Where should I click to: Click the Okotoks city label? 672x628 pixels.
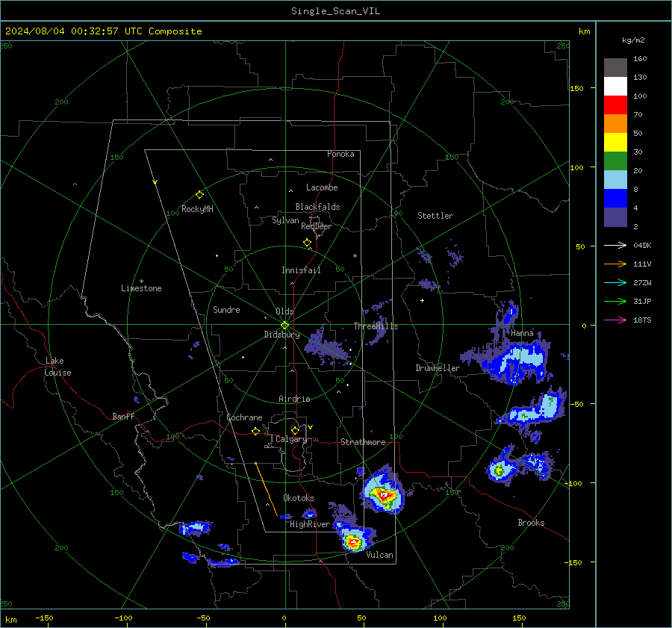[299, 498]
